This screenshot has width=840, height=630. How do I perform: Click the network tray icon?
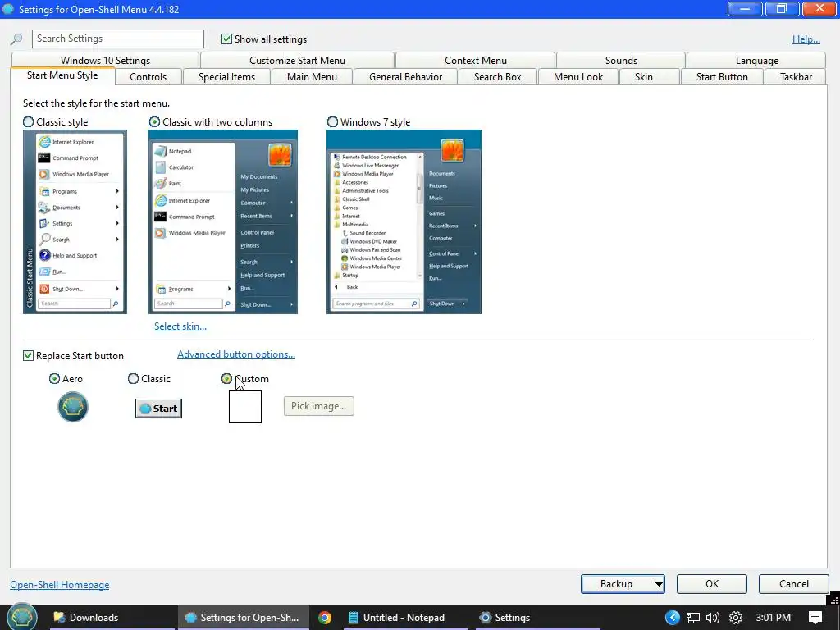pyautogui.click(x=693, y=618)
